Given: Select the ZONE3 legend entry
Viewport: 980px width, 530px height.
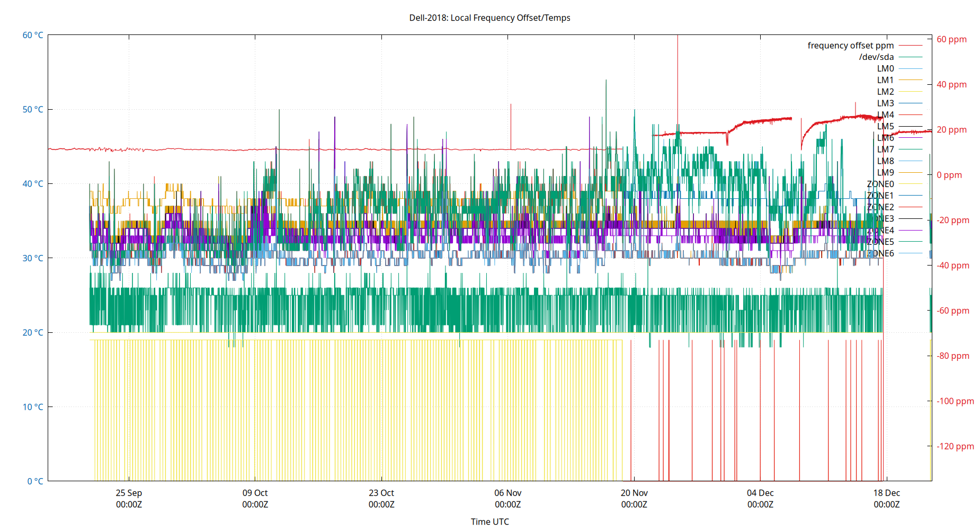Looking at the screenshot, I should (911, 218).
